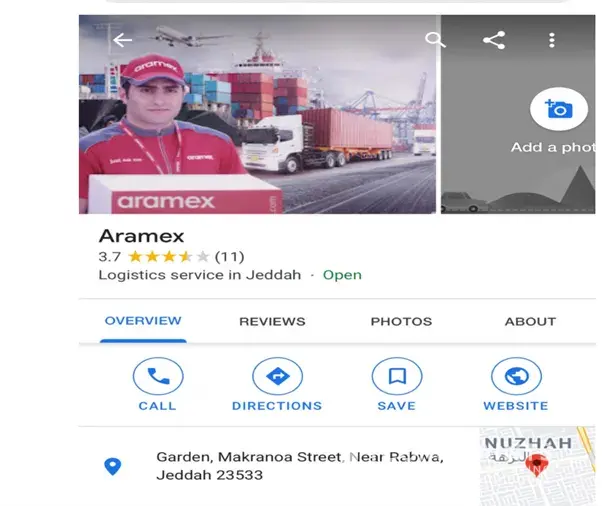
Task: Open the three-dot overflow menu
Action: [x=552, y=40]
